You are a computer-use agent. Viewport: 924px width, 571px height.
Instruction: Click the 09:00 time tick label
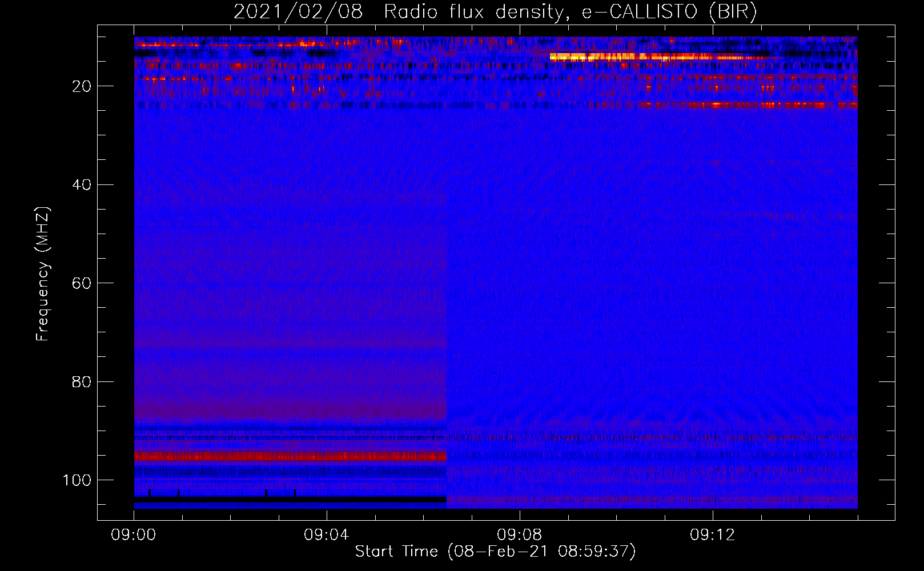click(134, 535)
